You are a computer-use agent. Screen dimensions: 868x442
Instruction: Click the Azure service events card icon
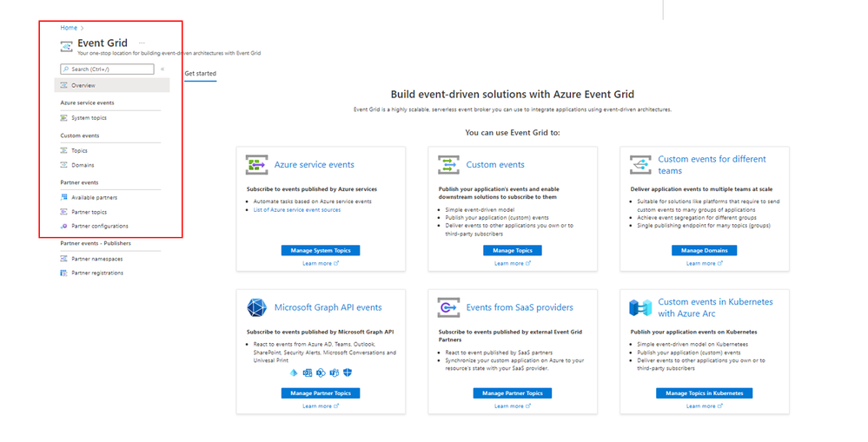[x=257, y=165]
